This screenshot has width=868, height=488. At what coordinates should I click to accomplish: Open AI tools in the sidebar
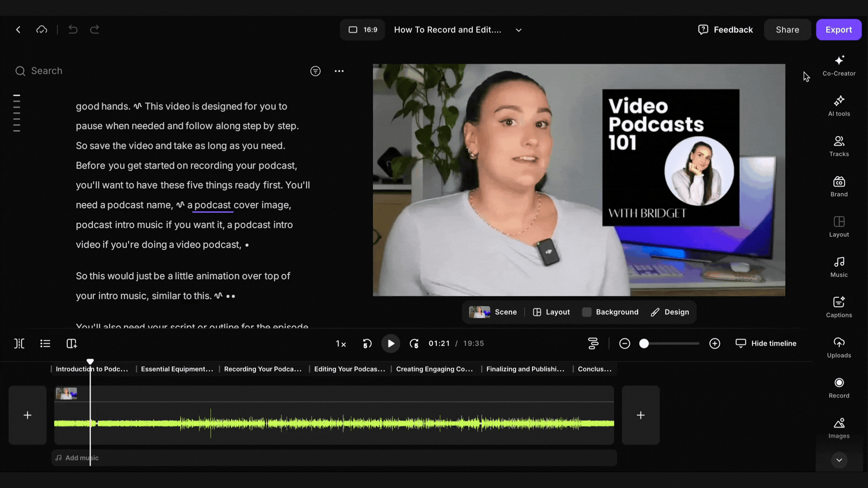click(x=839, y=106)
